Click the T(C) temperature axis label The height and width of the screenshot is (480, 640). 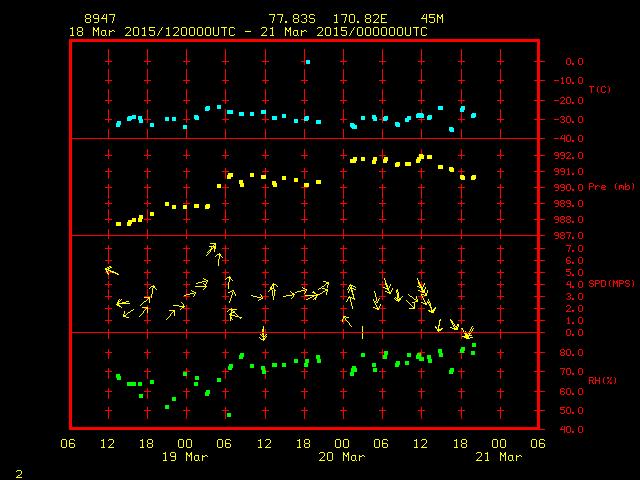(600, 89)
